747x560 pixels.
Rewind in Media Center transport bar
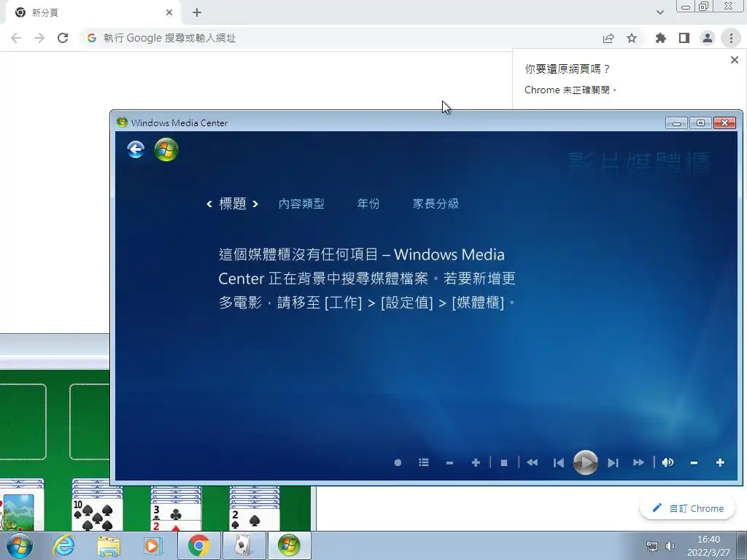(x=532, y=462)
